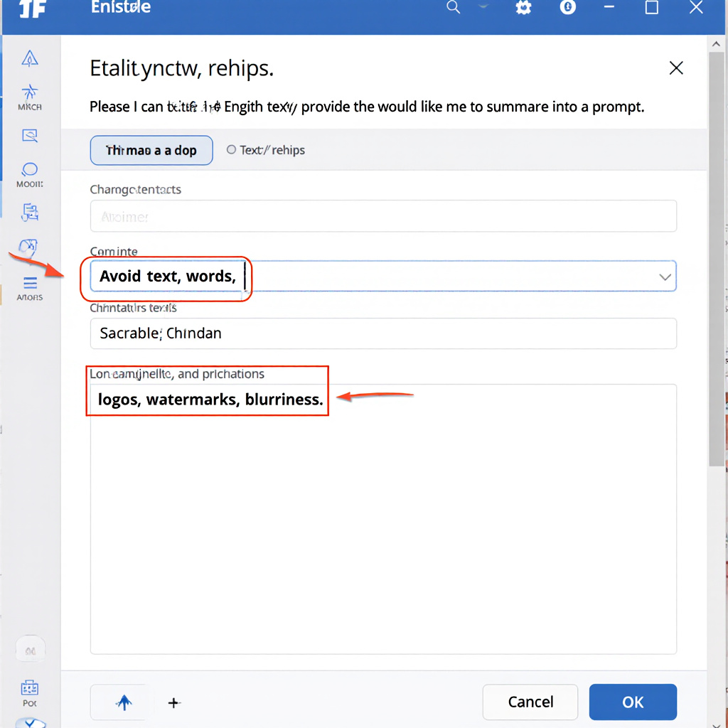Click the round info icon in title bar

[568, 8]
